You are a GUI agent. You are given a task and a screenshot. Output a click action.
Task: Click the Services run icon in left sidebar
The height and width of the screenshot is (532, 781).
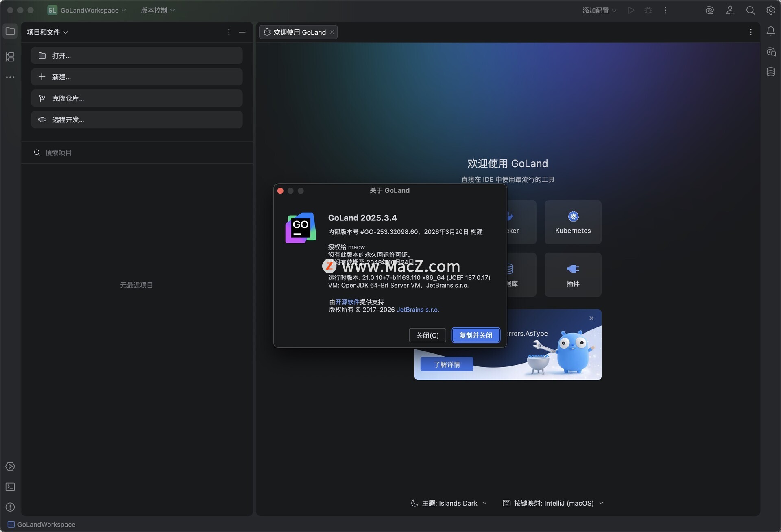tap(10, 466)
